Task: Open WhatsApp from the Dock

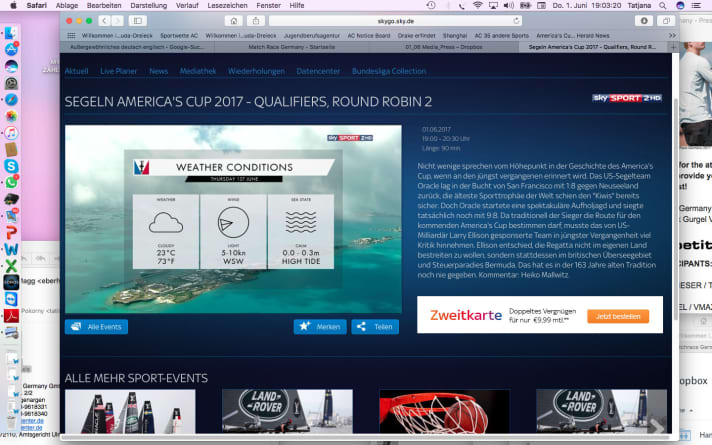Action: tap(11, 182)
